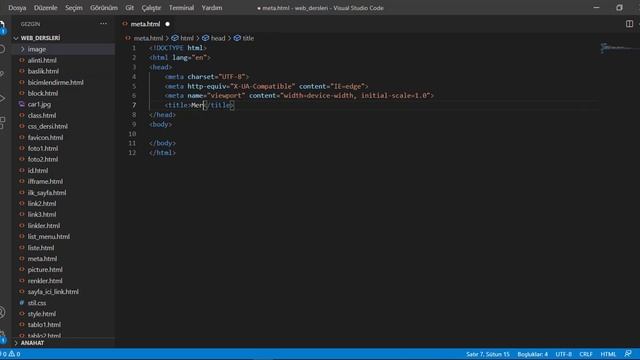Open linkler.html file

pos(44,225)
